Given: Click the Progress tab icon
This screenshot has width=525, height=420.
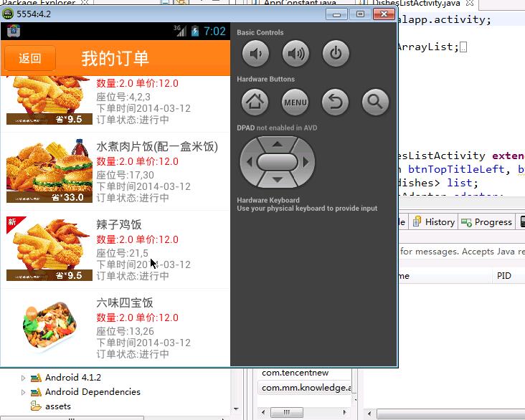Looking at the screenshot, I should 466,222.
